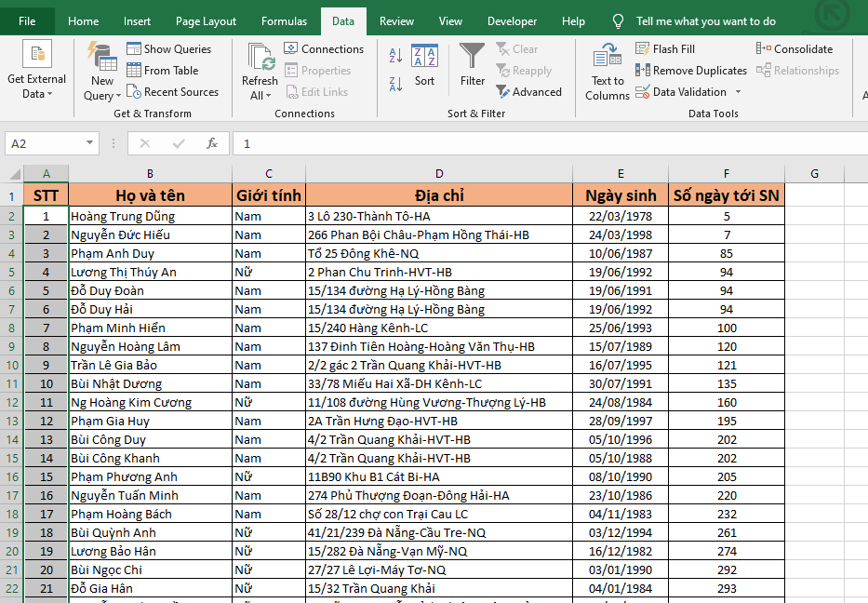Viewport: 868px width, 603px height.
Task: Open the Formulas ribbon tab
Action: (284, 21)
